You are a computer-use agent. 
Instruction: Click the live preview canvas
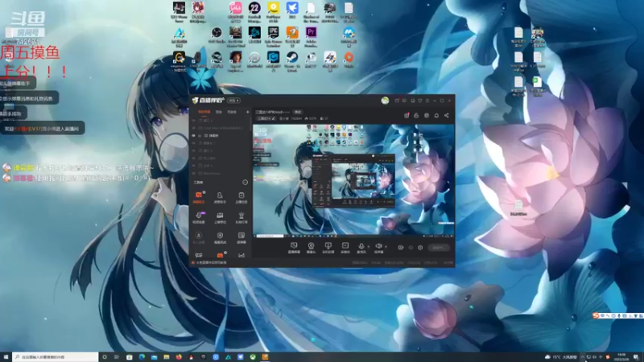(353, 180)
